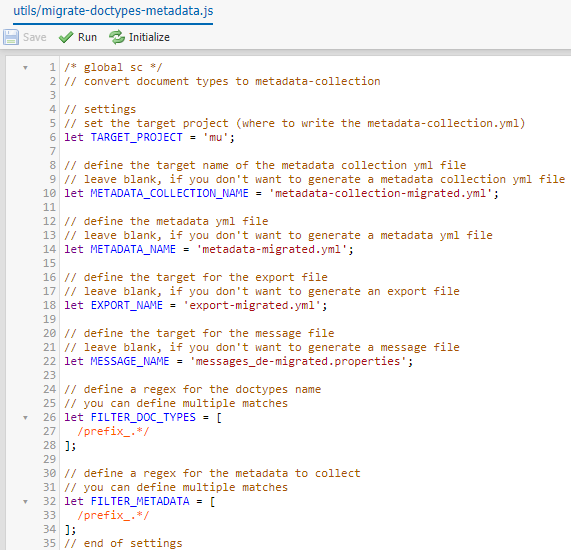
Task: Click the Initialize button label
Action: [149, 37]
